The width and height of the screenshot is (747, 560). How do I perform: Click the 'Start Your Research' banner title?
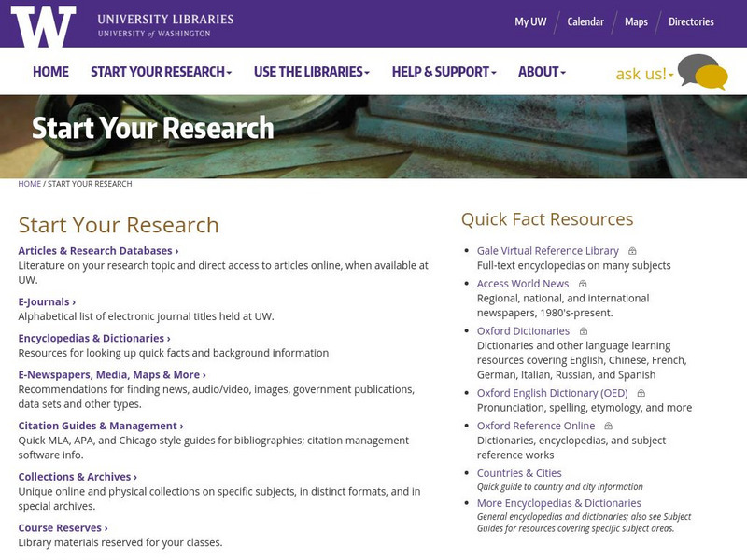point(153,128)
